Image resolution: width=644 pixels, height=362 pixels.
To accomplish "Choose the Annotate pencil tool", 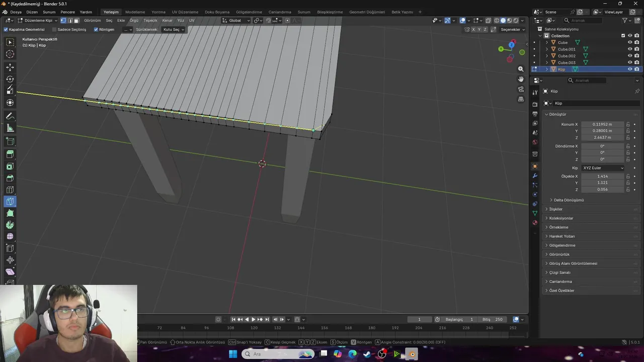I will pos(10,116).
